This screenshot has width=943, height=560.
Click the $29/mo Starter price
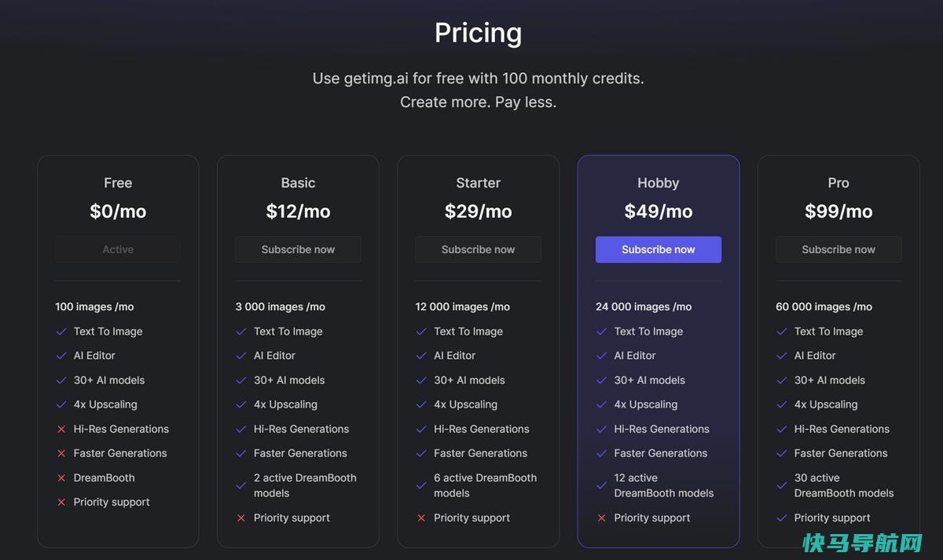(478, 211)
